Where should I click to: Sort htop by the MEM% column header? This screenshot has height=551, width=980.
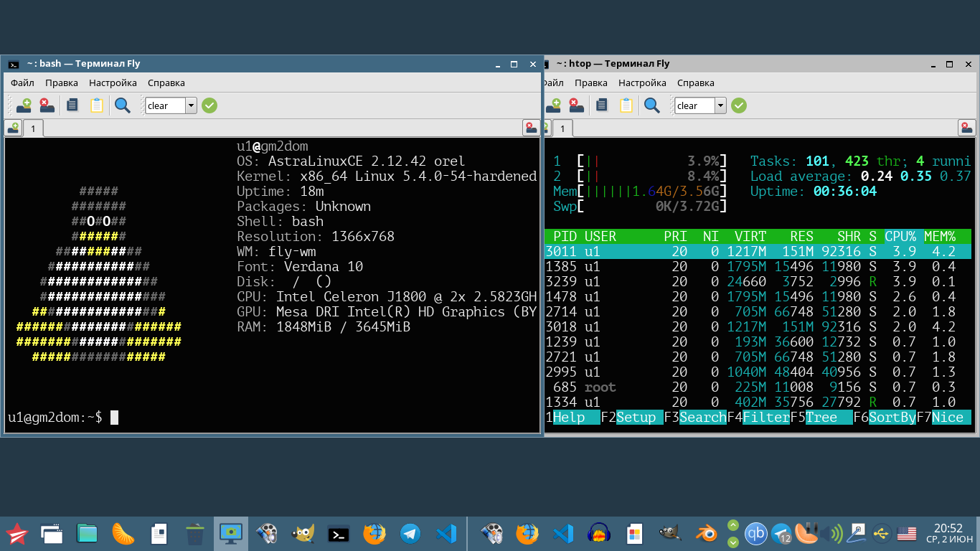tap(940, 236)
